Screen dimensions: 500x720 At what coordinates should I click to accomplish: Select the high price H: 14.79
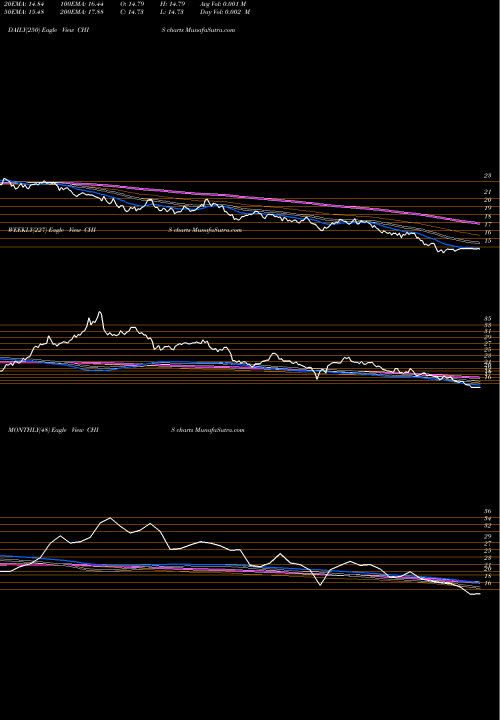click(171, 4)
